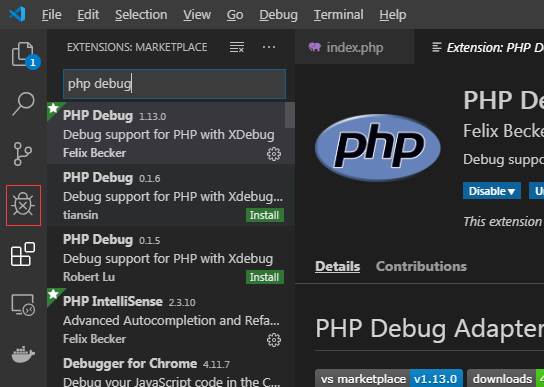
Task: Click the downloads badge
Action: click(505, 379)
